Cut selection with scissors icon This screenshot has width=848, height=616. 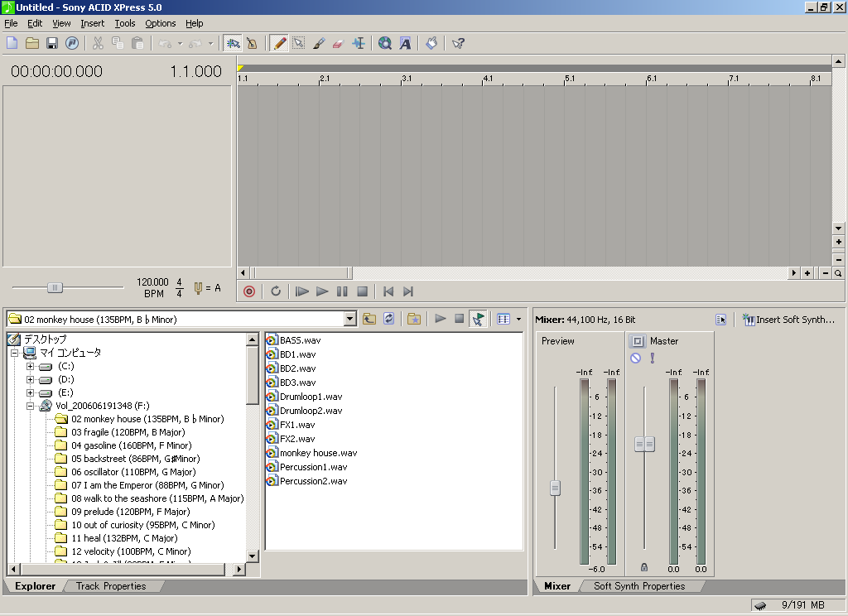(x=98, y=43)
